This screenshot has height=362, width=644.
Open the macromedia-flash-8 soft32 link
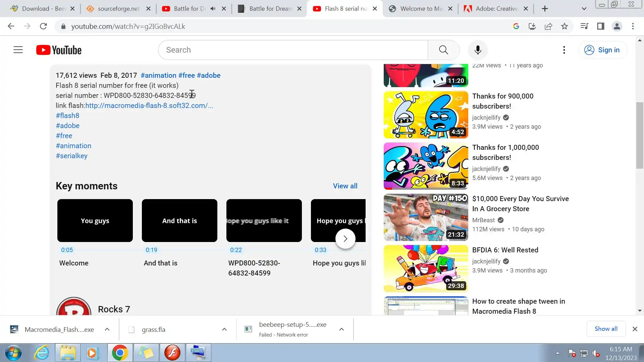(149, 106)
